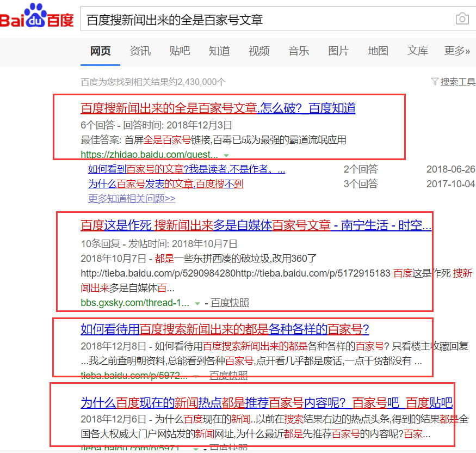Switch to the 视频 tab
476x453 pixels.
coord(259,51)
